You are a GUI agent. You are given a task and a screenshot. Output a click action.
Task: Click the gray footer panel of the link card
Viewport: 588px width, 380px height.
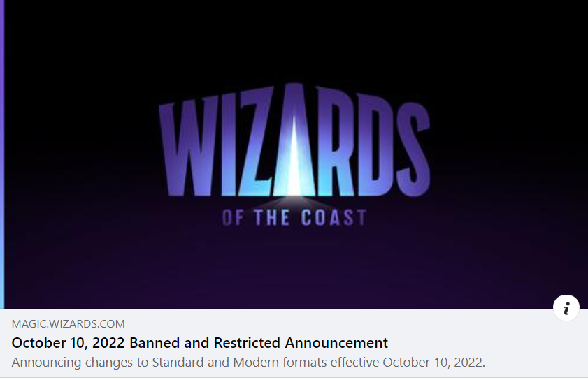pyautogui.click(x=294, y=342)
